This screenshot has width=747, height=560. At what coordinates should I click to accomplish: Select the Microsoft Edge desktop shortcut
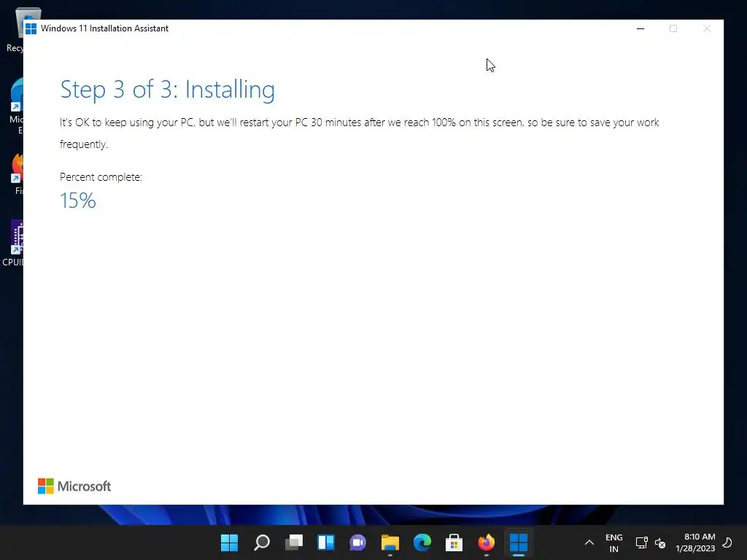pyautogui.click(x=17, y=106)
